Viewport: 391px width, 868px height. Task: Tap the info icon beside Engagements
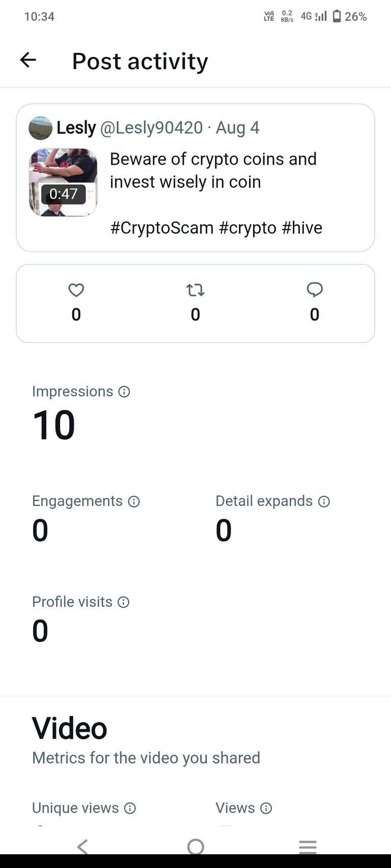coord(134,501)
